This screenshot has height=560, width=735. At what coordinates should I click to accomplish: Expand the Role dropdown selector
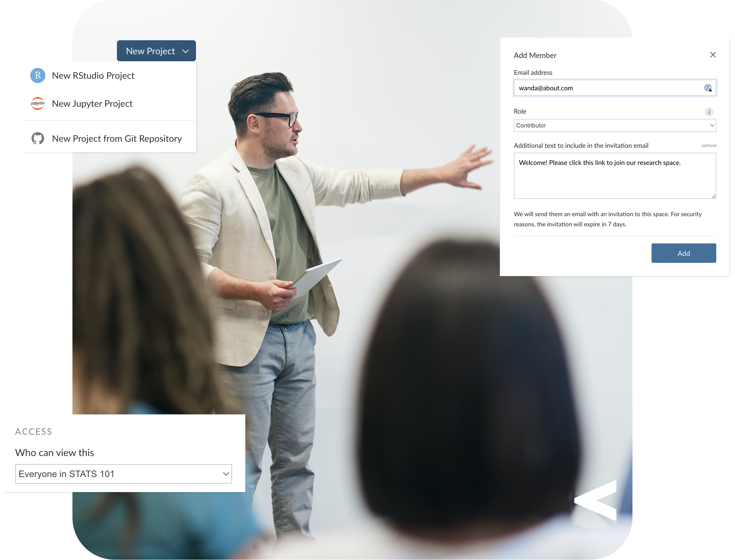point(614,125)
